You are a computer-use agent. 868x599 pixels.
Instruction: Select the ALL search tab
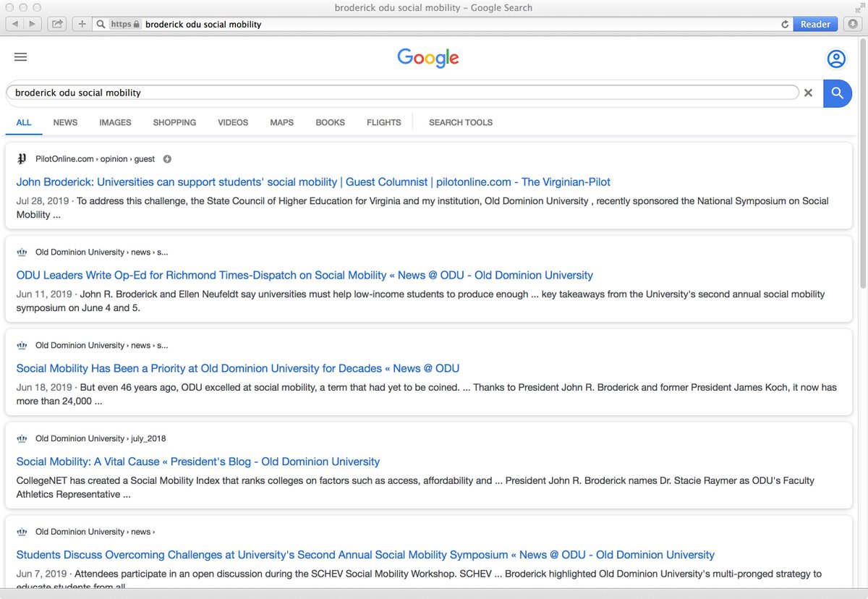pyautogui.click(x=24, y=123)
